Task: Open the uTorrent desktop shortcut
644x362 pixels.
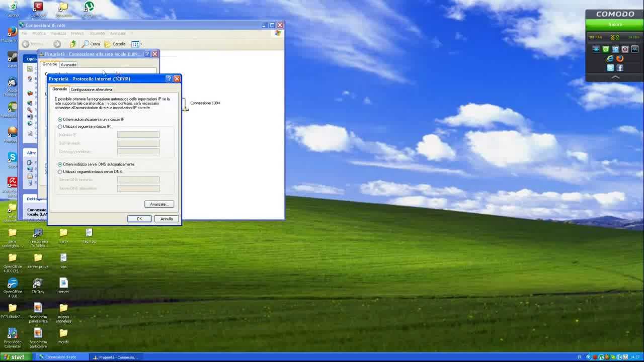Action: (x=89, y=9)
